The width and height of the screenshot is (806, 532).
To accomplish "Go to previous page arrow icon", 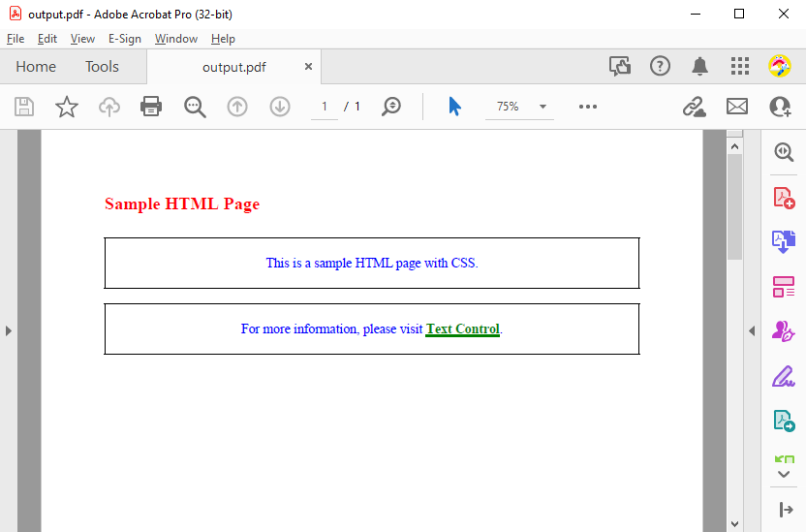I will click(237, 107).
